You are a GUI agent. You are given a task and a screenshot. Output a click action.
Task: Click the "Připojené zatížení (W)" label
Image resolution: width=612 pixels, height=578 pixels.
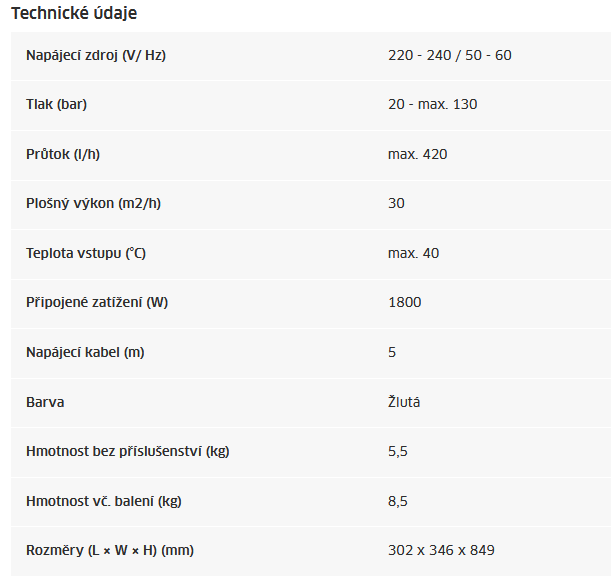[97, 302]
